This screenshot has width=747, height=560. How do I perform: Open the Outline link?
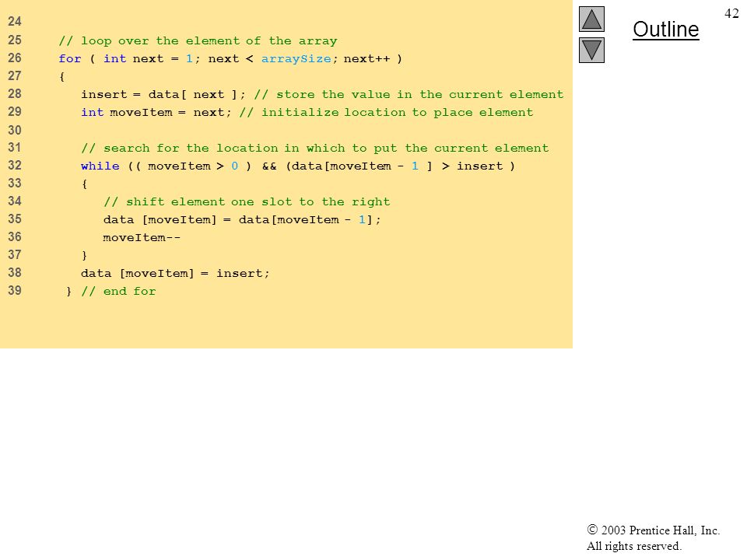click(665, 30)
